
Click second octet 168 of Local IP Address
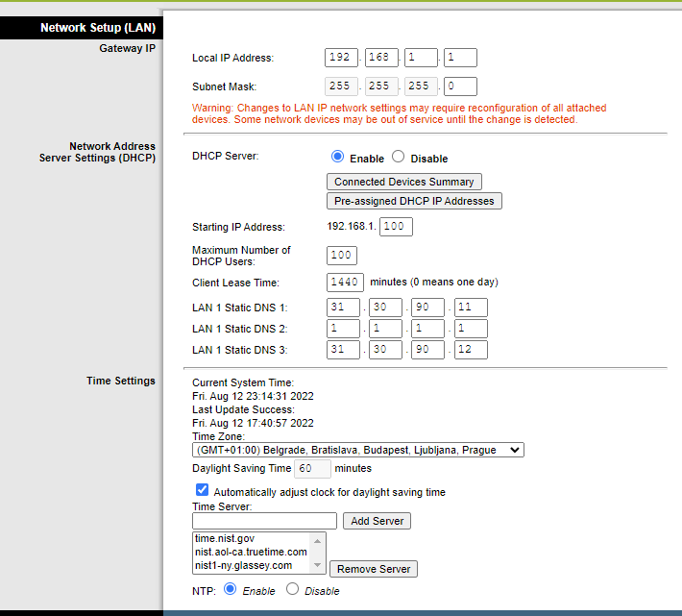(381, 58)
